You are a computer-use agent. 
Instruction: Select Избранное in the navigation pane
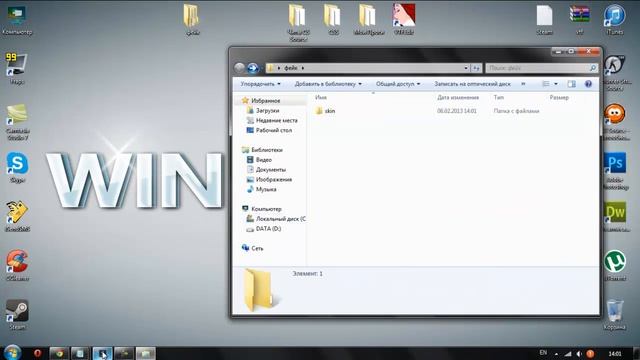[266, 100]
